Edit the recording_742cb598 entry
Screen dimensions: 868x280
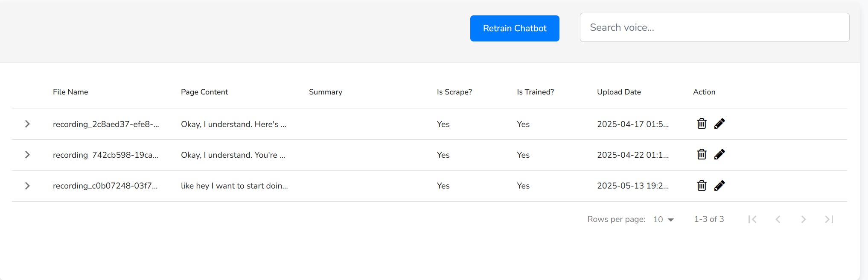click(x=719, y=155)
